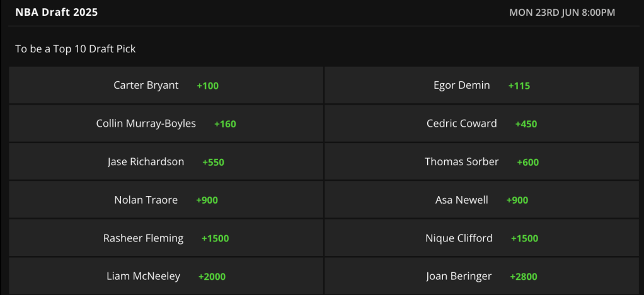Choose Cedric Coward +450 bet
Viewport: 644px width, 295px height.
pos(482,124)
